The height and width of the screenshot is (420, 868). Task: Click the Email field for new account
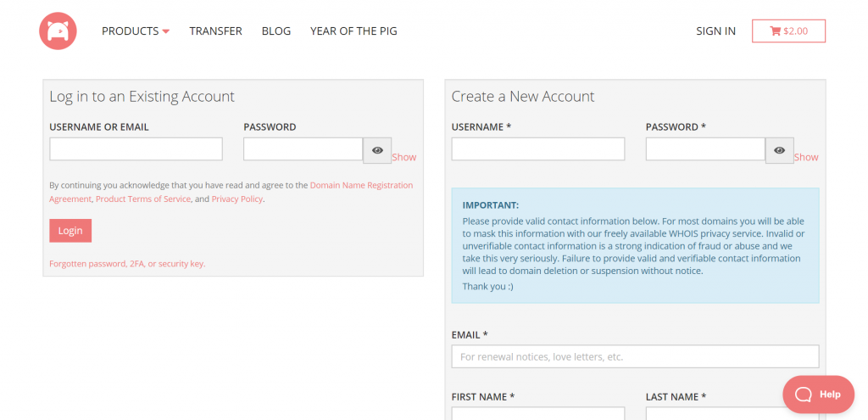tap(635, 356)
